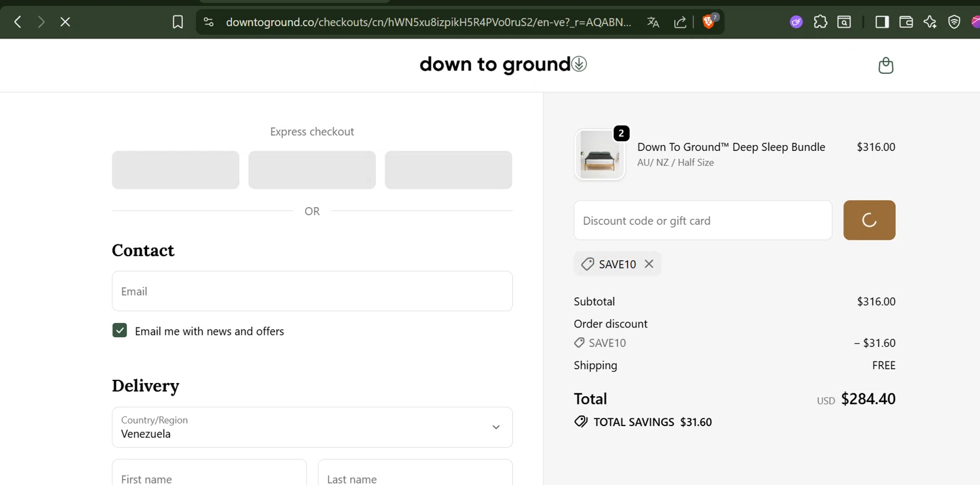The width and height of the screenshot is (980, 485).
Task: Open the VPN shield icon
Action: coord(955,22)
